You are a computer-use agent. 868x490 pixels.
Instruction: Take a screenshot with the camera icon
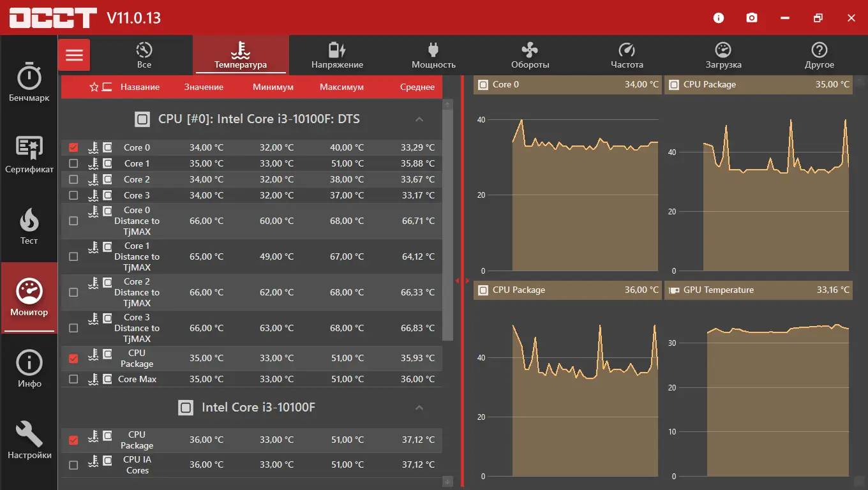point(752,18)
